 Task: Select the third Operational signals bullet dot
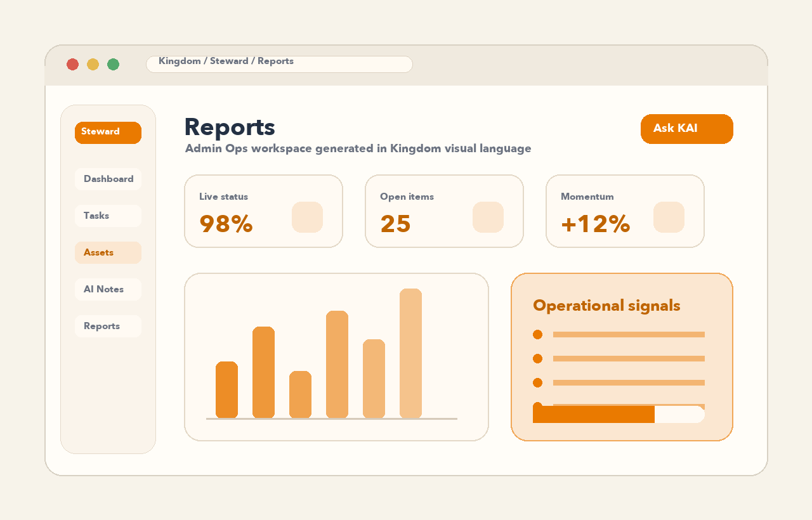coord(537,382)
